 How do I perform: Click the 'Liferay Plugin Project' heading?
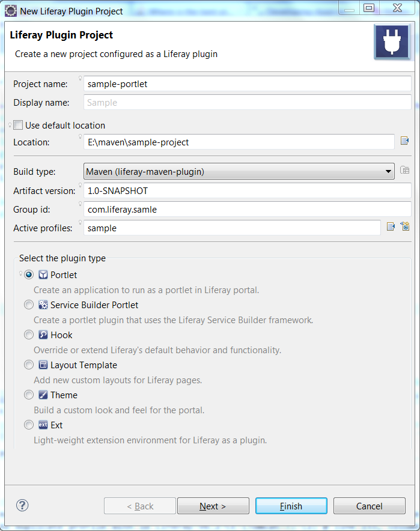tap(61, 35)
